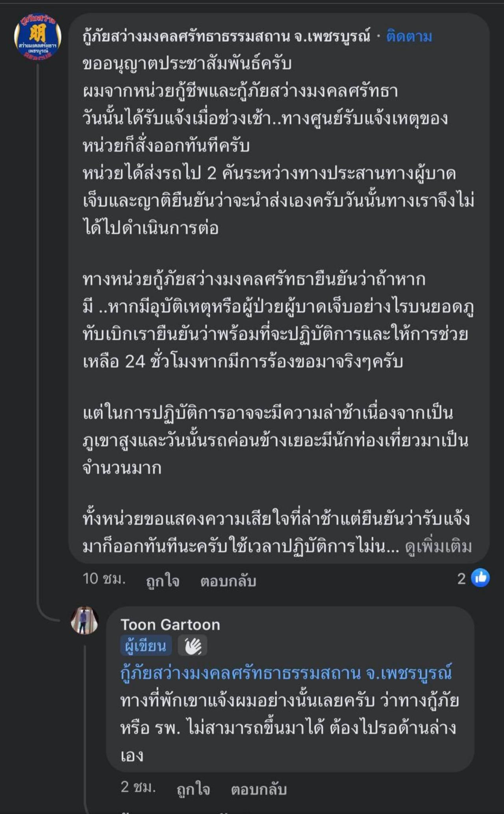Reply to Toon Gartoon's comment
Viewport: 504px width, 814px height.
pyautogui.click(x=258, y=789)
